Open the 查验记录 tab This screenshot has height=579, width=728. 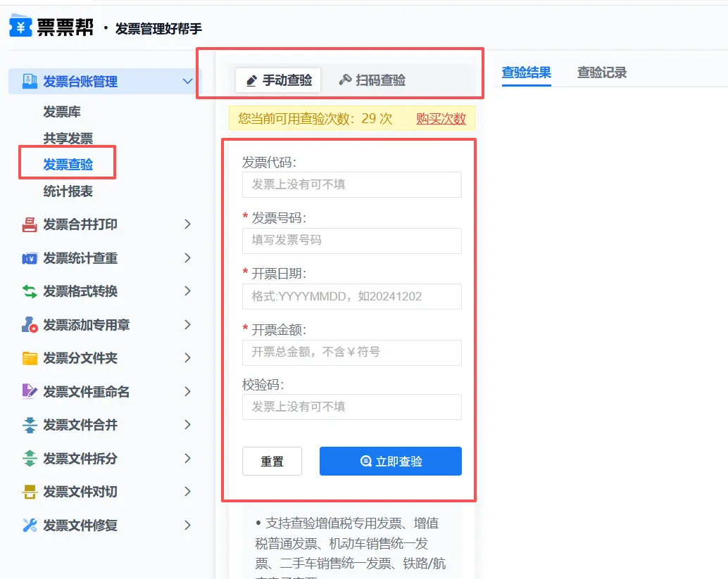click(601, 72)
